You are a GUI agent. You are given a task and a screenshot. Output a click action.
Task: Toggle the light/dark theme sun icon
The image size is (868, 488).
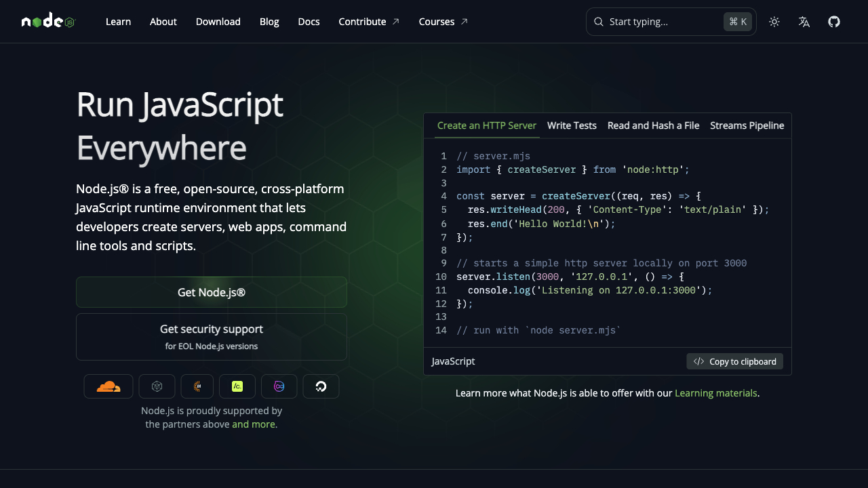(x=774, y=22)
